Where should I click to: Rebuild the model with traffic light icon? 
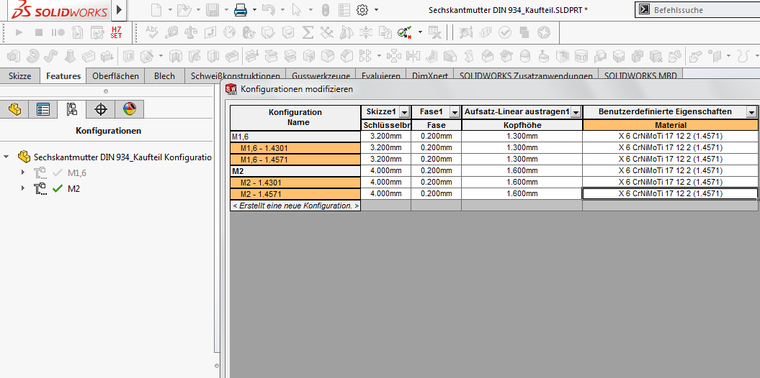[326, 10]
